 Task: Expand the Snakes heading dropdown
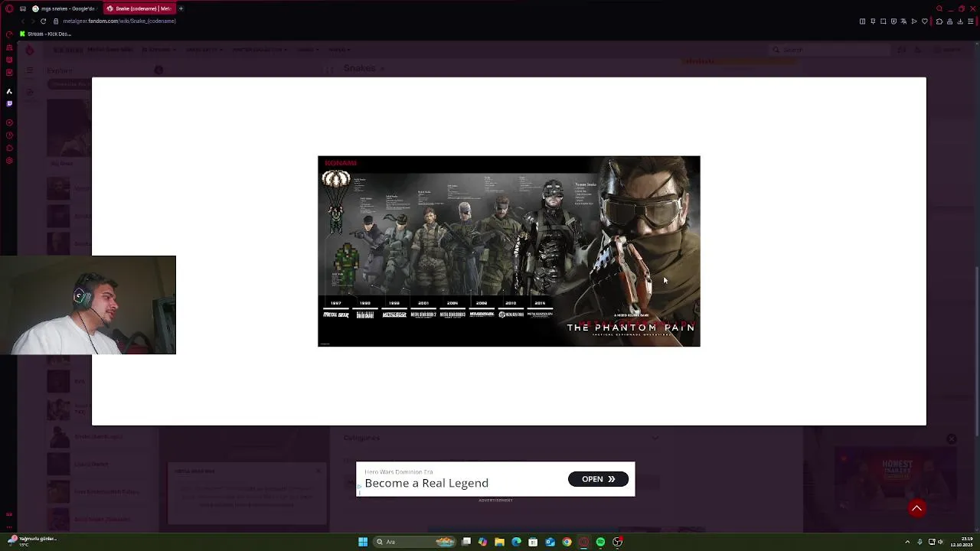(382, 69)
